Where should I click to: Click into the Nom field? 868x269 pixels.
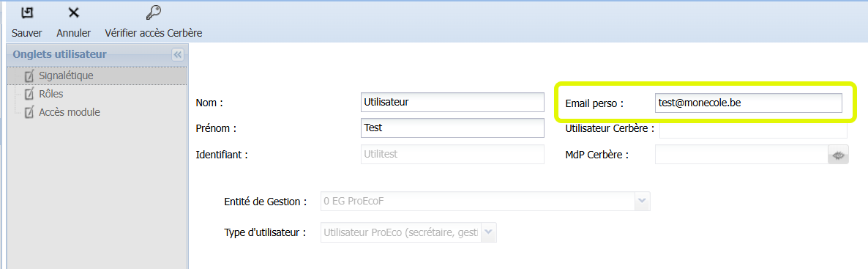(x=453, y=102)
